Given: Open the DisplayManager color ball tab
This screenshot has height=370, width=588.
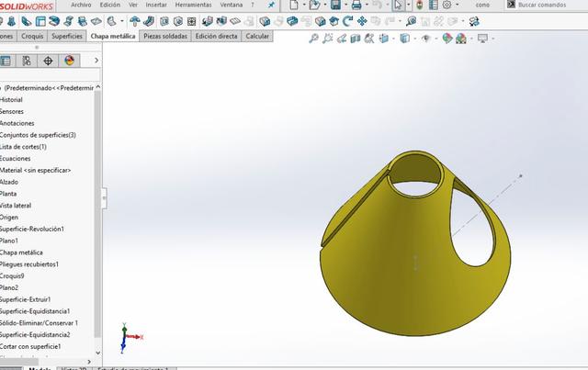Looking at the screenshot, I should [x=70, y=61].
